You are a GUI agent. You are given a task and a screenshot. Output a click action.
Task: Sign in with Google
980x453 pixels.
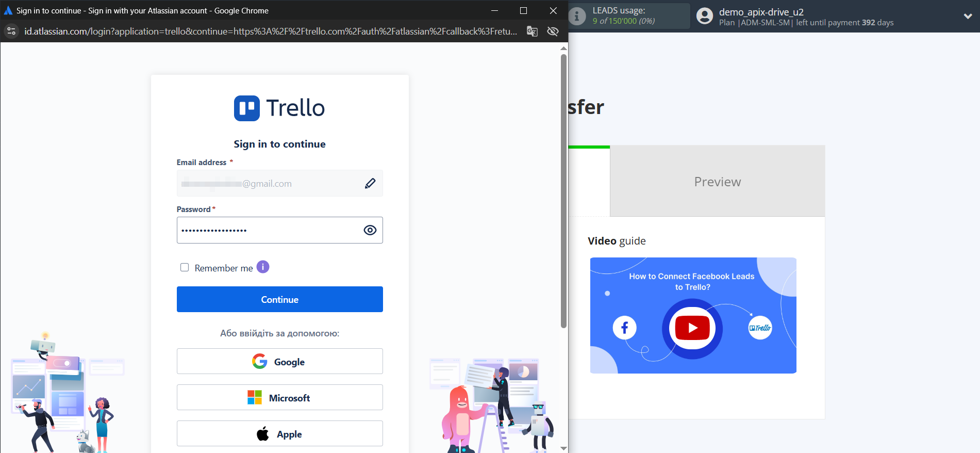click(x=279, y=361)
